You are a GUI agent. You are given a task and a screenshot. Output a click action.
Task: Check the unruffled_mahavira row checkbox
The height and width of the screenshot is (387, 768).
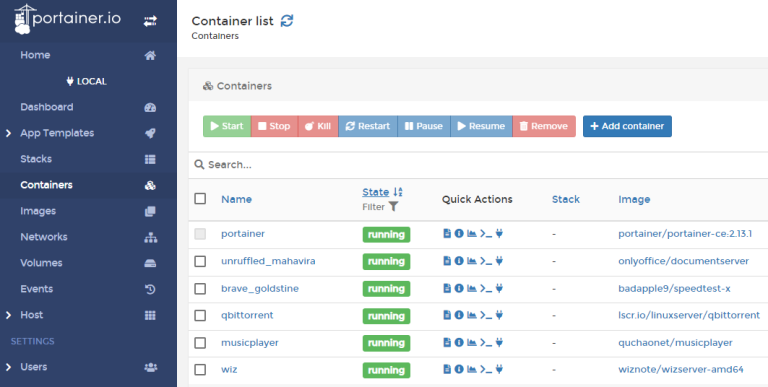tap(200, 261)
